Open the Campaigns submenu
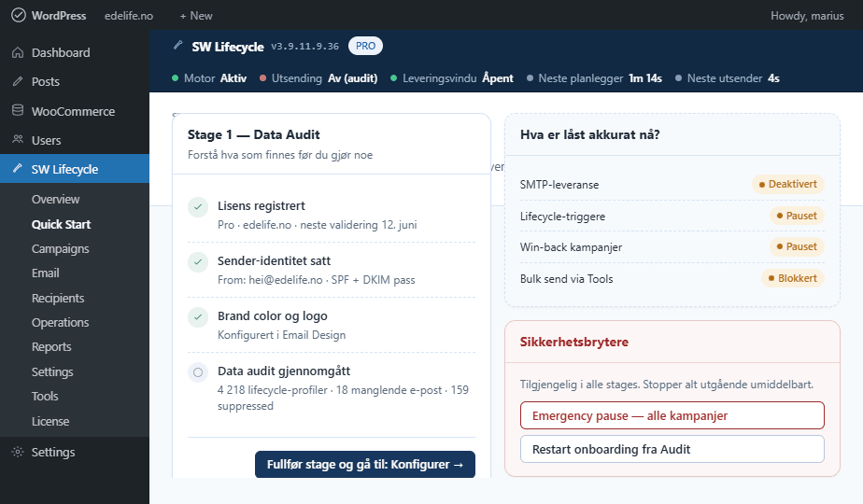The width and height of the screenshot is (863, 504). [60, 248]
